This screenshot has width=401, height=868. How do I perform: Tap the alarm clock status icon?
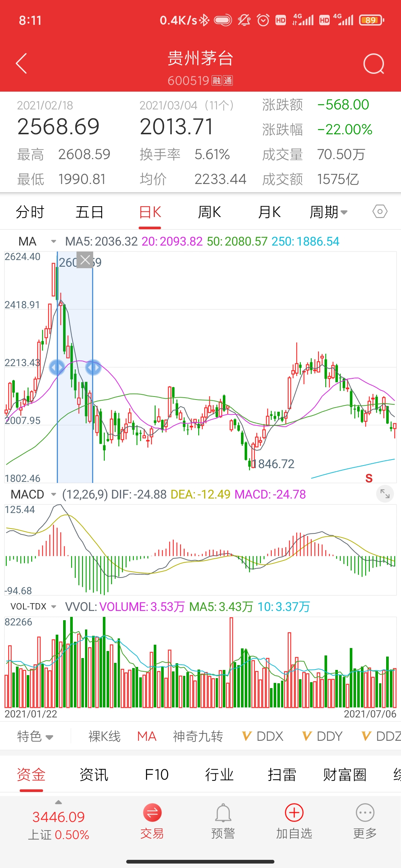[x=263, y=20]
